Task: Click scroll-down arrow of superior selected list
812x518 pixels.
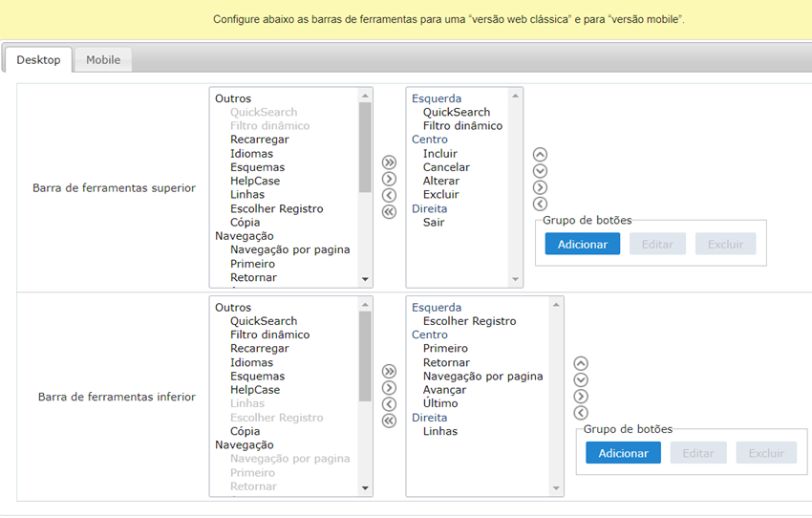Action: click(x=515, y=279)
